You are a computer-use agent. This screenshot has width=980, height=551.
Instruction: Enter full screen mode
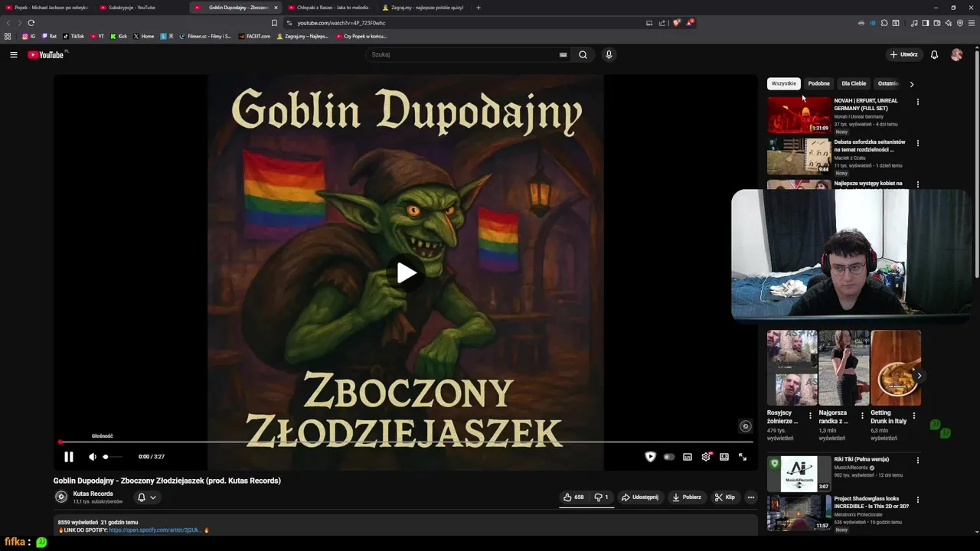(x=743, y=457)
